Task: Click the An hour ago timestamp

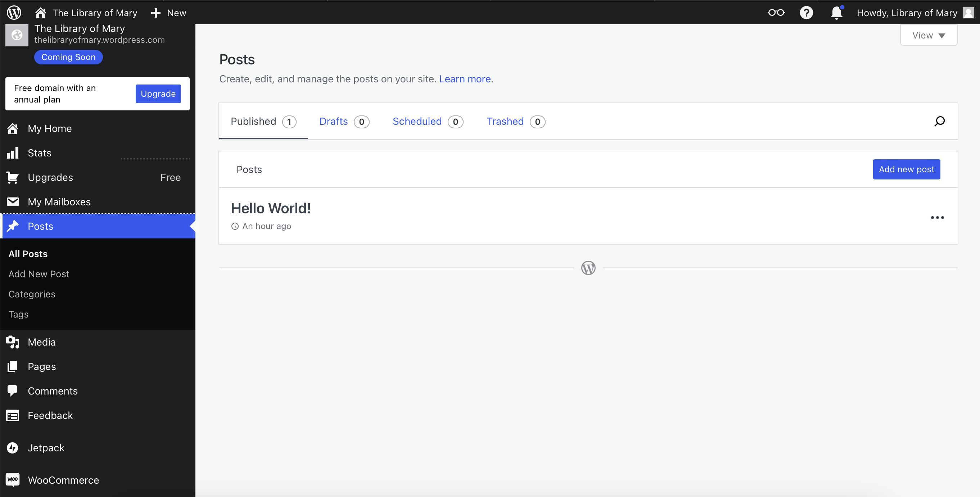Action: click(x=267, y=226)
